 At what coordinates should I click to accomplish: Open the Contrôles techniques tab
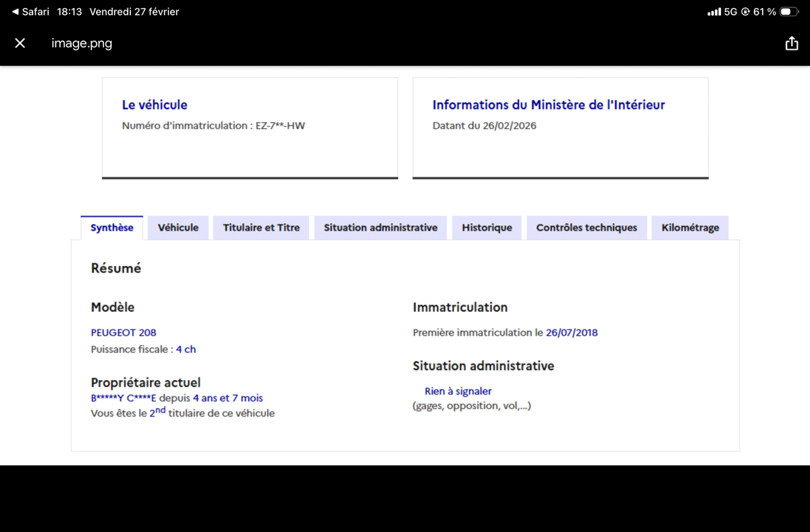[x=587, y=228]
